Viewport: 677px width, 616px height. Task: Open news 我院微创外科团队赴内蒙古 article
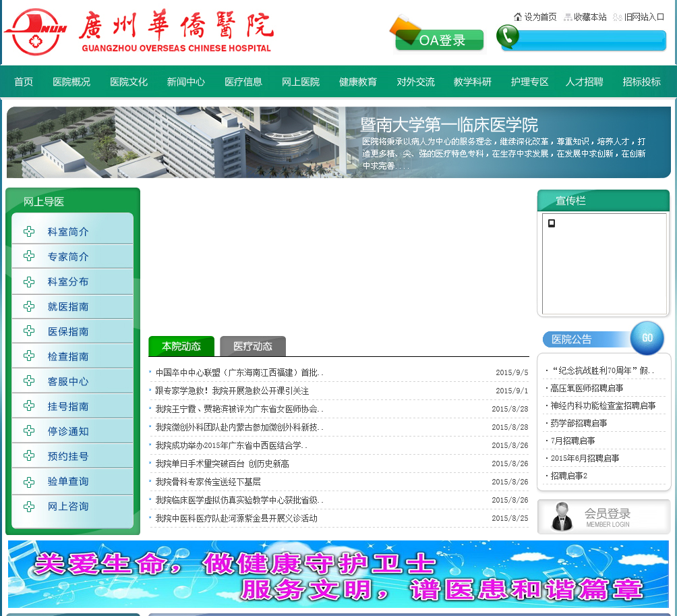(239, 427)
